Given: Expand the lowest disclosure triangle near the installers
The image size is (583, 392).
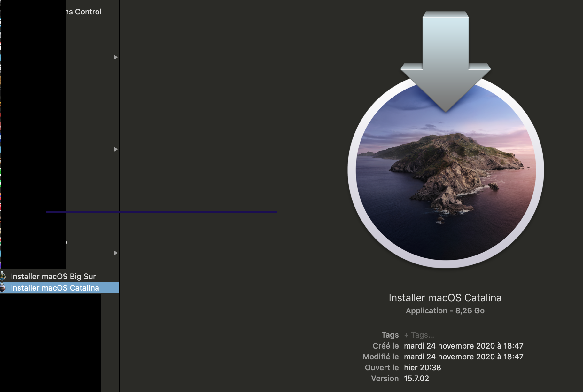Looking at the screenshot, I should [x=115, y=253].
